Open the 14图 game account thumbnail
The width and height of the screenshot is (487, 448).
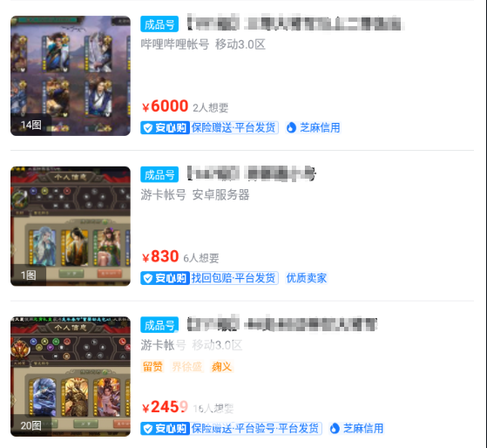coord(71,76)
